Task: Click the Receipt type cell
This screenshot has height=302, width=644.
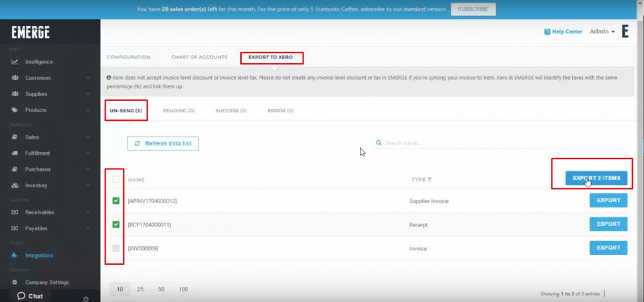Action: click(420, 225)
